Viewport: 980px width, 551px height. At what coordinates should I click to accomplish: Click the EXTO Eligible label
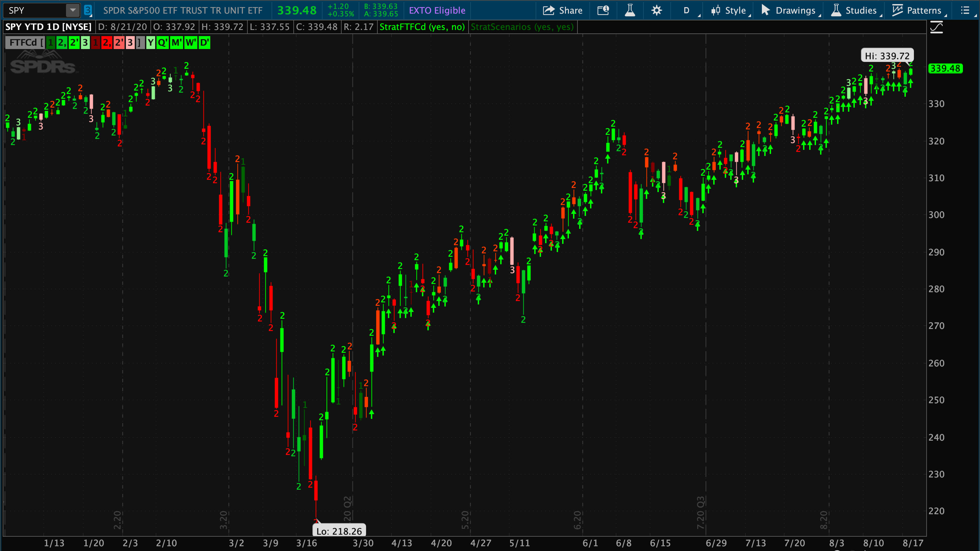point(437,11)
